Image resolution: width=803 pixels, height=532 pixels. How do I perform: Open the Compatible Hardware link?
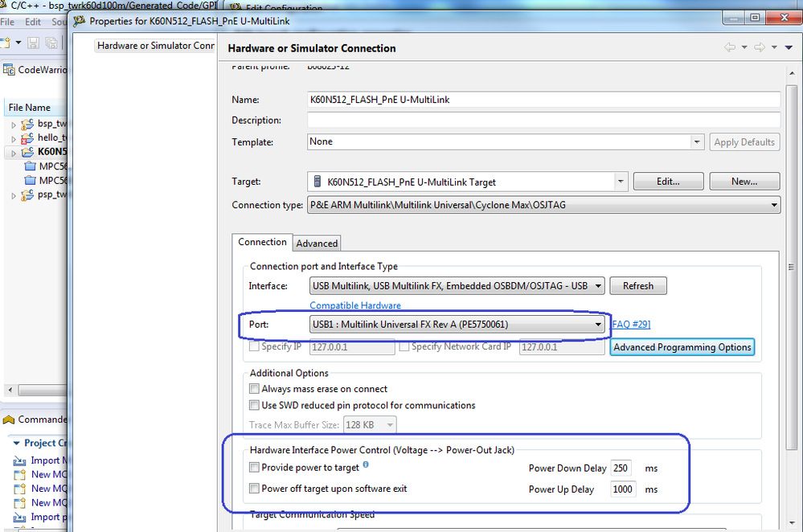[x=355, y=305]
